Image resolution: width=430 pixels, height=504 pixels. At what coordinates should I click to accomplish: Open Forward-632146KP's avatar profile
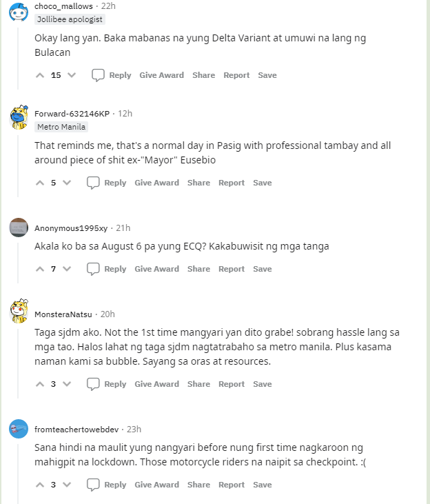[x=19, y=117]
